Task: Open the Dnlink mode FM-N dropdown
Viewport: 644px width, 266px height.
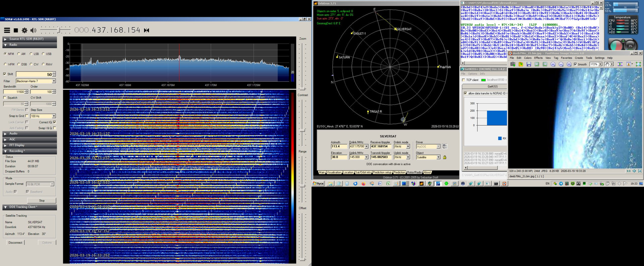Action: (x=408, y=147)
